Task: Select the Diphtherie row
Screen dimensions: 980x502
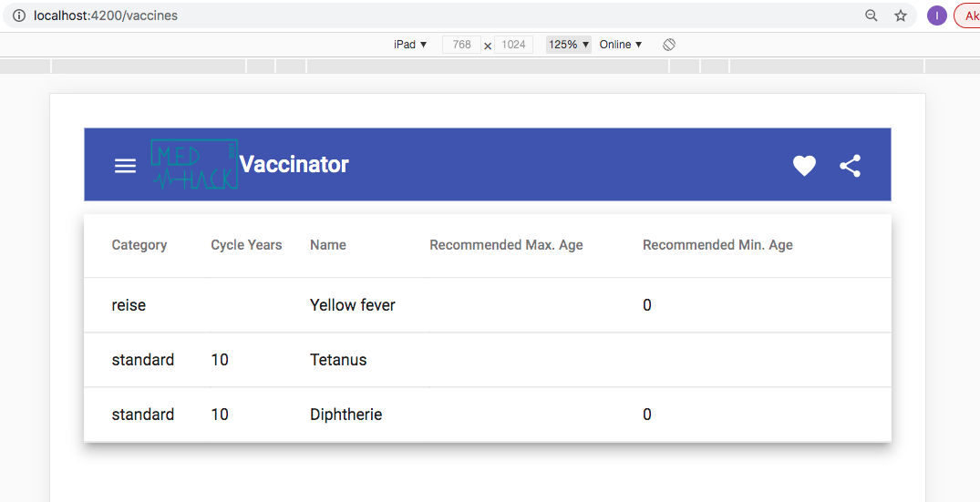Action: pyautogui.click(x=488, y=415)
